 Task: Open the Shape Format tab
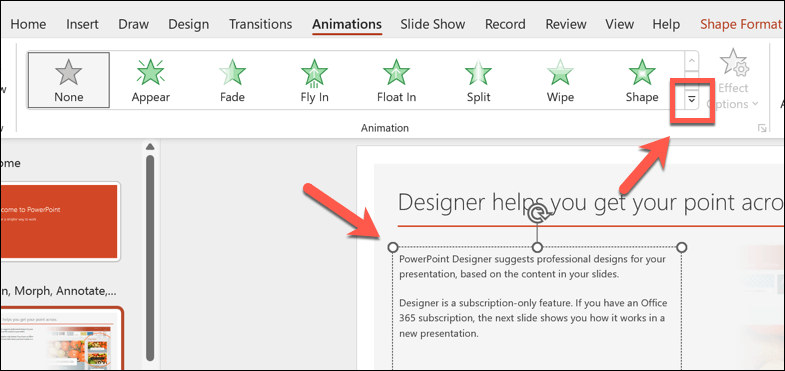click(x=741, y=25)
